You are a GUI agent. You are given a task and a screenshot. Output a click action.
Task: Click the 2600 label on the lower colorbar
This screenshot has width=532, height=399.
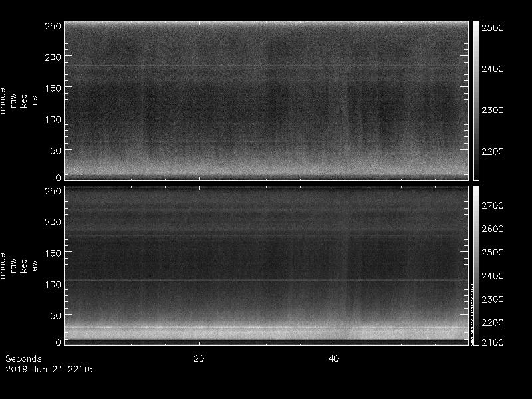(493, 229)
